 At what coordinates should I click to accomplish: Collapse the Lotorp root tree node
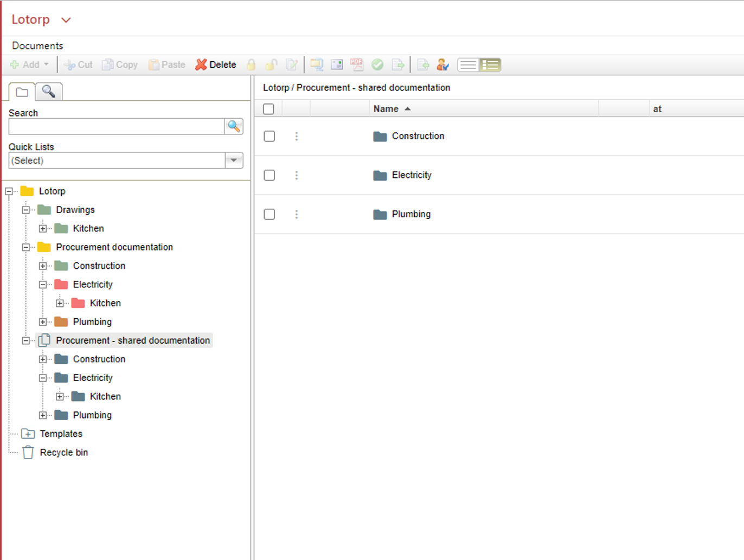(9, 191)
